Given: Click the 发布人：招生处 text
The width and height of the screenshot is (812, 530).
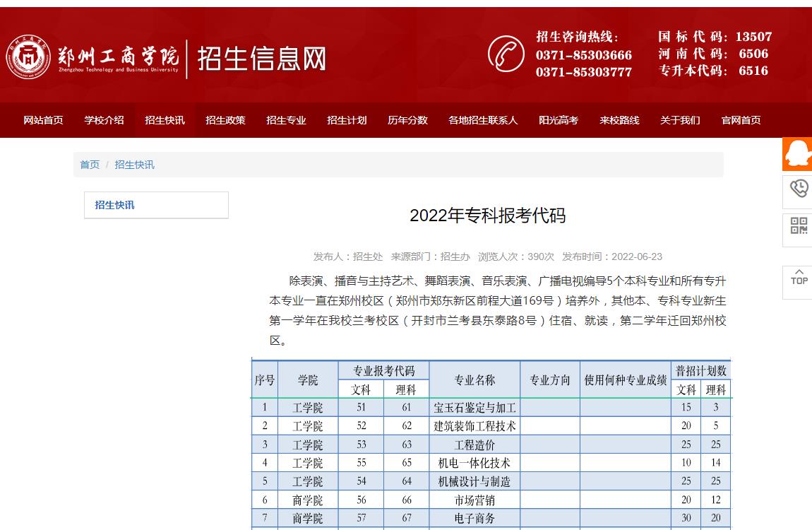Looking at the screenshot, I should click(x=348, y=257).
